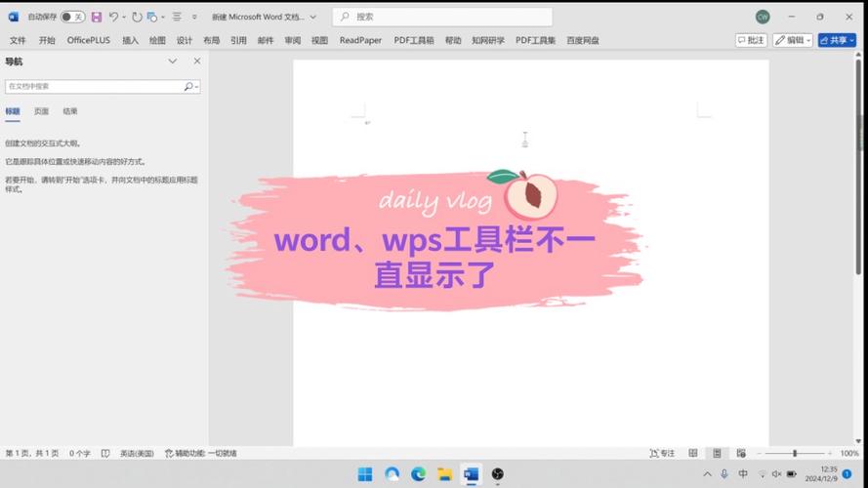The image size is (868, 488).
Task: Open the OfficePLUS tab
Action: (89, 40)
